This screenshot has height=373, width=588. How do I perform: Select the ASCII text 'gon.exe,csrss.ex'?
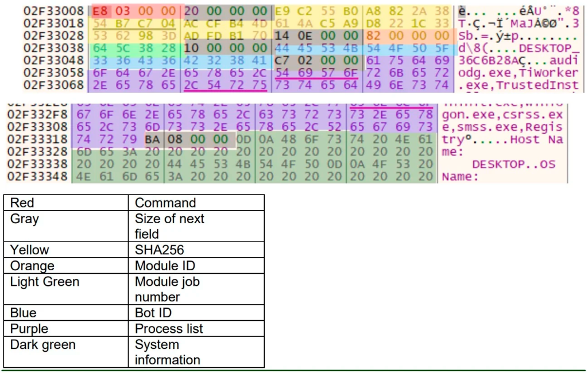coord(502,115)
